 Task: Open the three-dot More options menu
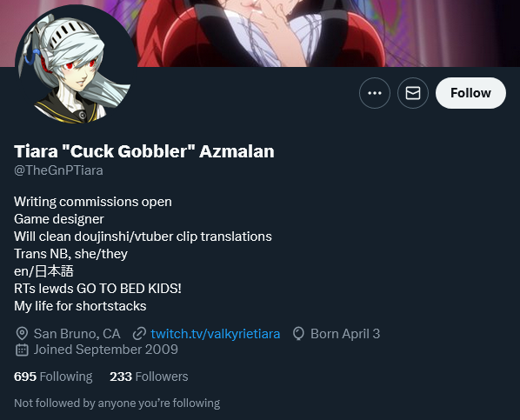[x=375, y=93]
